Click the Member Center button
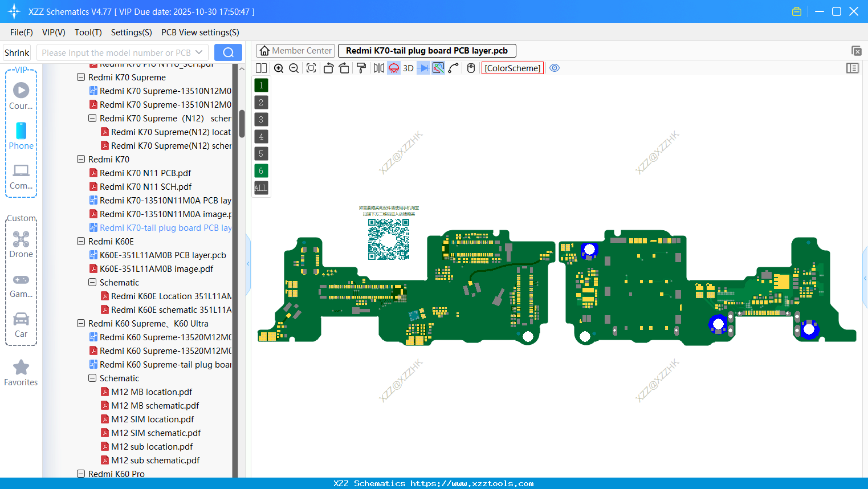Viewport: 868px width, 489px height. point(295,50)
